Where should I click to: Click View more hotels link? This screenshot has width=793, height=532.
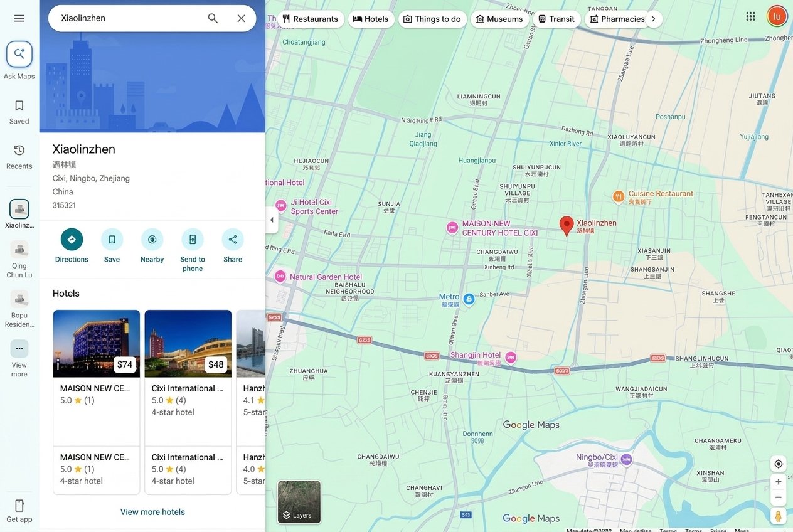click(x=152, y=512)
